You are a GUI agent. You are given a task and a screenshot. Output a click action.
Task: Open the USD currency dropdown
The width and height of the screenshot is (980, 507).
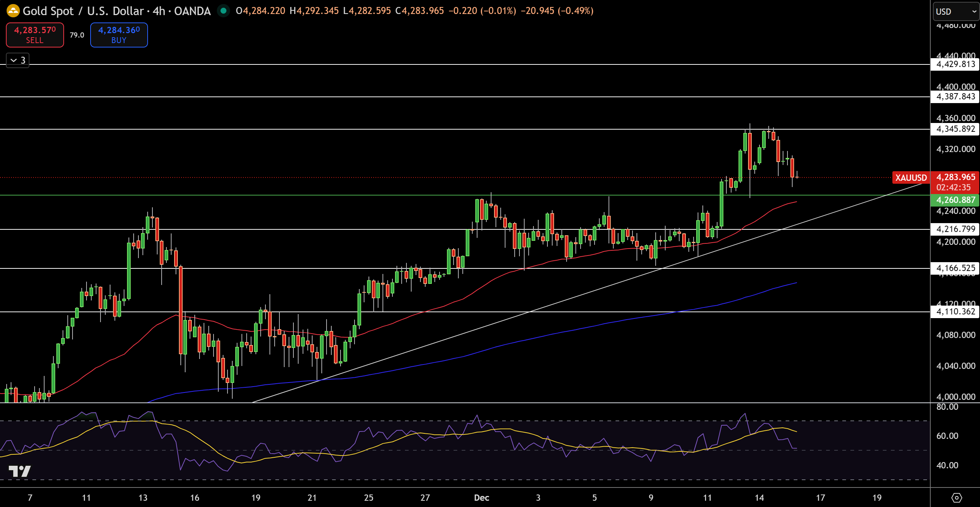pyautogui.click(x=955, y=12)
